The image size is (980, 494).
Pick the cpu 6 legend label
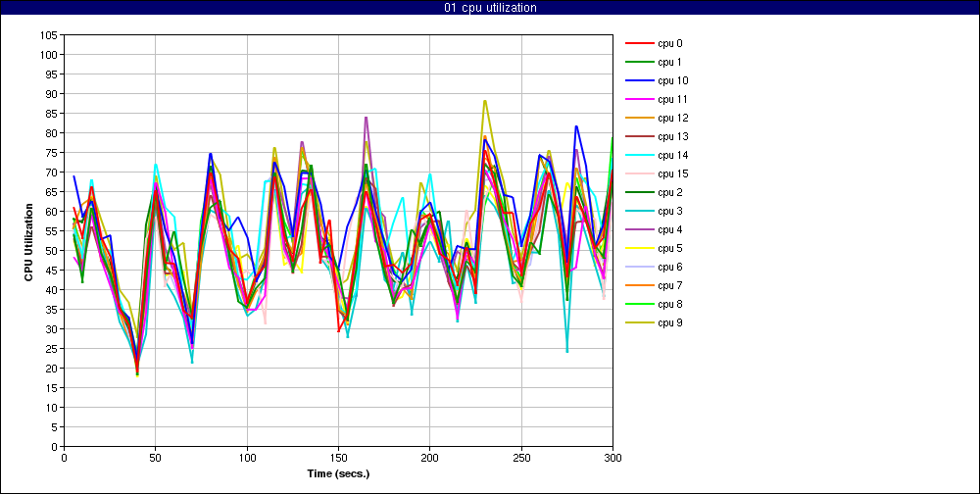click(669, 267)
